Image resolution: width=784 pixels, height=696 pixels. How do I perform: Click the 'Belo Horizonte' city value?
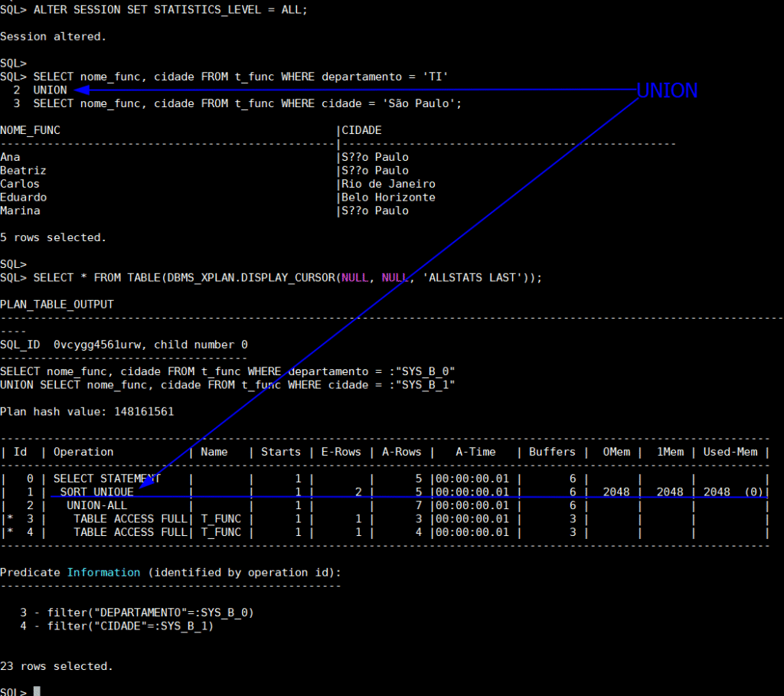point(388,198)
